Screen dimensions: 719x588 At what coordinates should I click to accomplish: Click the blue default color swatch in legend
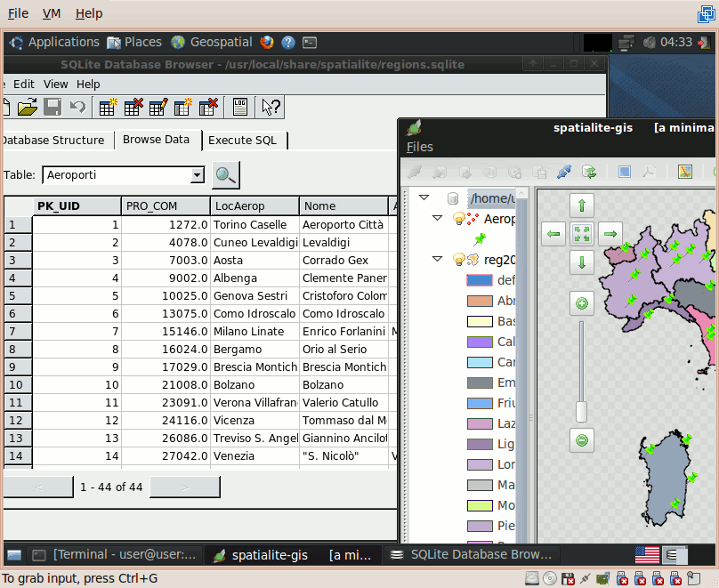[480, 280]
